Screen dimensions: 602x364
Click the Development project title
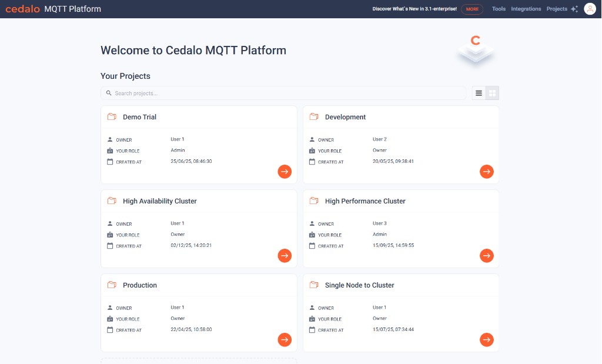coord(345,117)
